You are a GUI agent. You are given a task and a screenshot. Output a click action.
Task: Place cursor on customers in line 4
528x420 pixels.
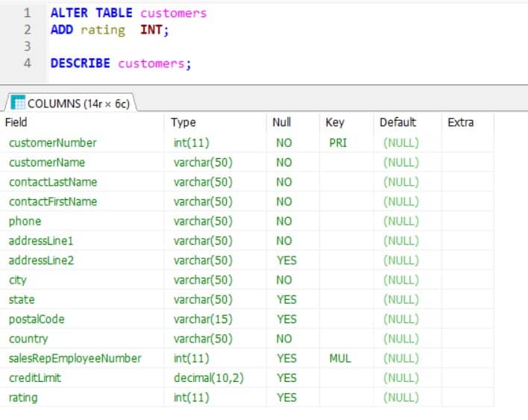(151, 63)
